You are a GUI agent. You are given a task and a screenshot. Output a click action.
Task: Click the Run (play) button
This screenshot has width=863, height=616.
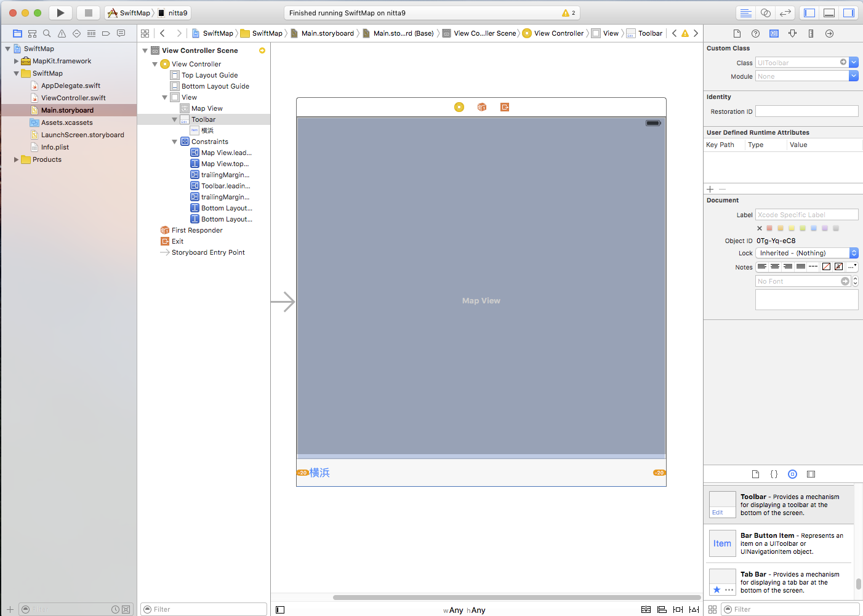point(60,13)
